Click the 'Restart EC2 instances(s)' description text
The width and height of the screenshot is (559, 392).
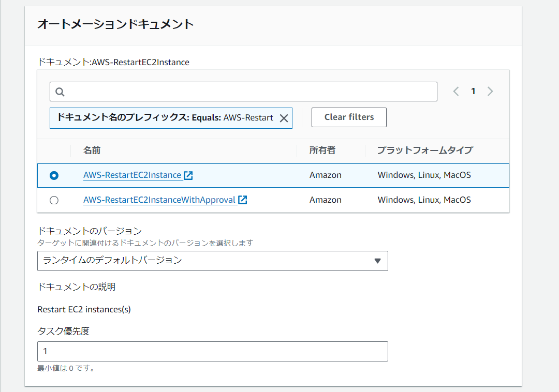[x=84, y=309]
